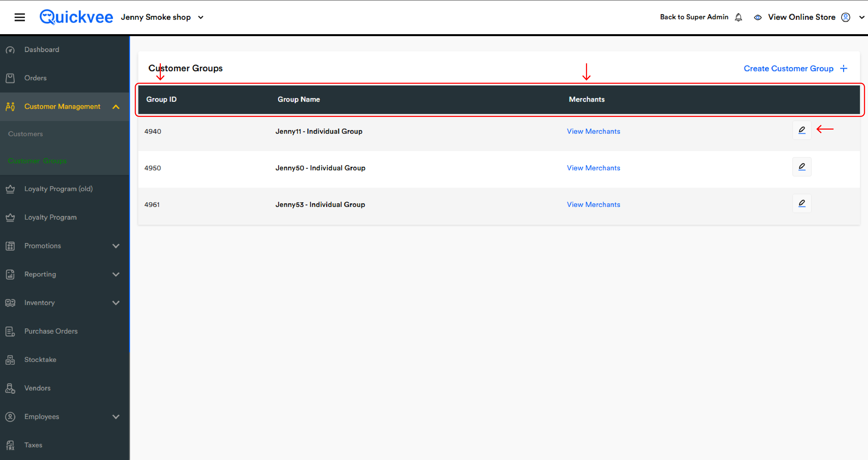868x460 pixels.
Task: Click the plus icon next to Create Customer Group
Action: point(843,68)
